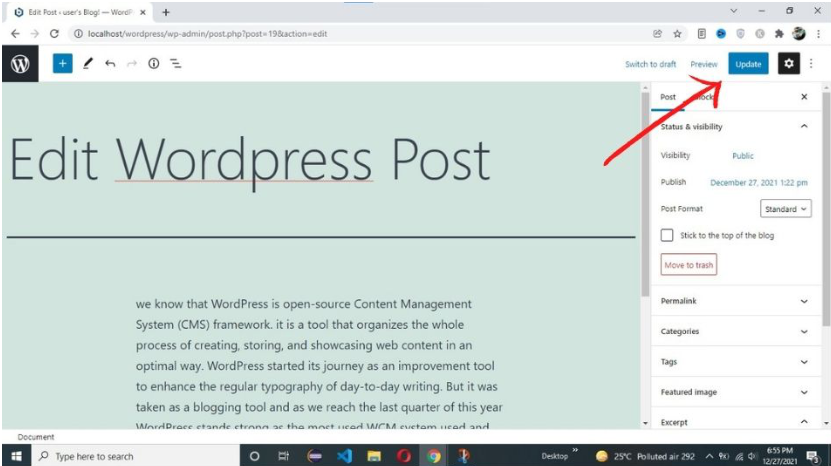Collapse the Status & visibility section

click(x=736, y=126)
